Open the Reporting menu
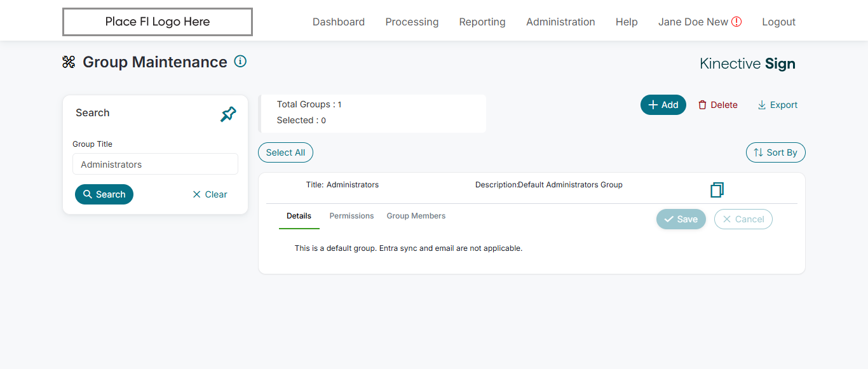Screen dimensions: 868x369 [x=482, y=22]
